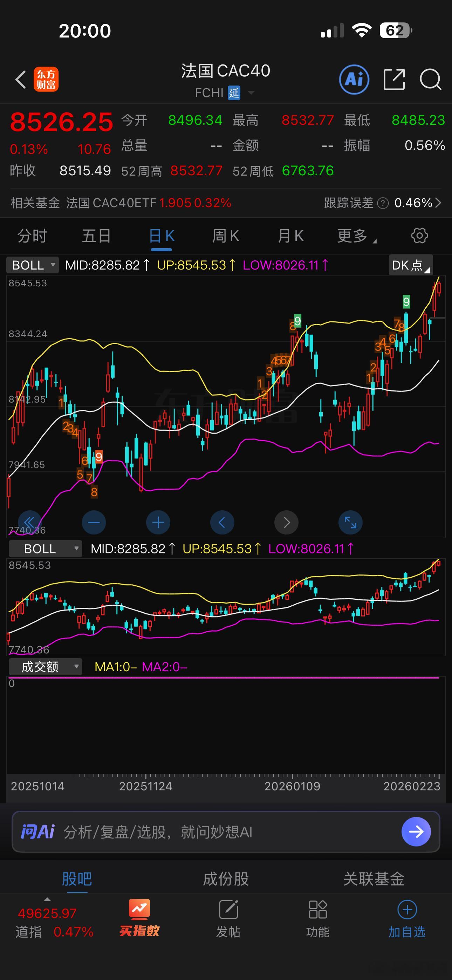Open the 成份股 tab
452x980 pixels.
pos(226,879)
